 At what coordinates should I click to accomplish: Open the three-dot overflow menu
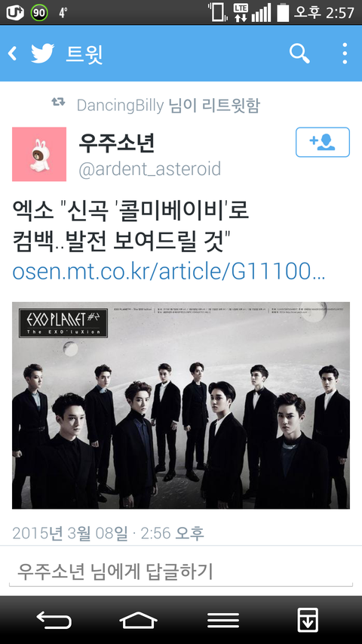(x=345, y=54)
